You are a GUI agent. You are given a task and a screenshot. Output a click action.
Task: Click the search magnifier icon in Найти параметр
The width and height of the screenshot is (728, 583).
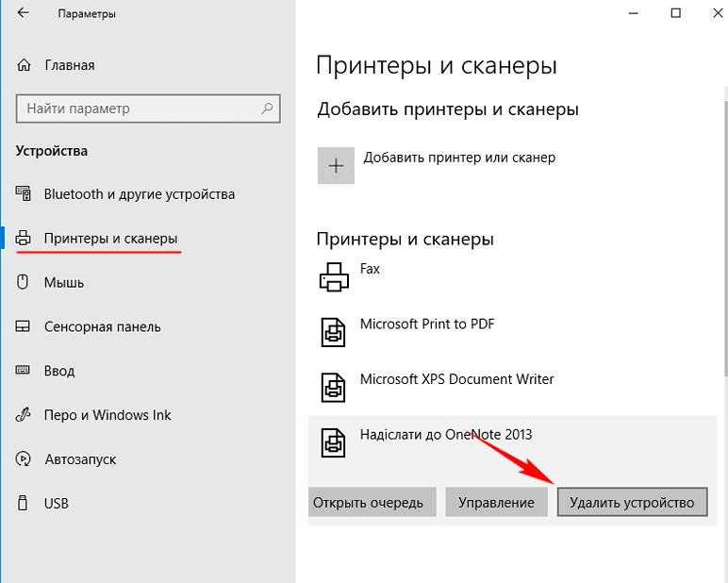[267, 108]
